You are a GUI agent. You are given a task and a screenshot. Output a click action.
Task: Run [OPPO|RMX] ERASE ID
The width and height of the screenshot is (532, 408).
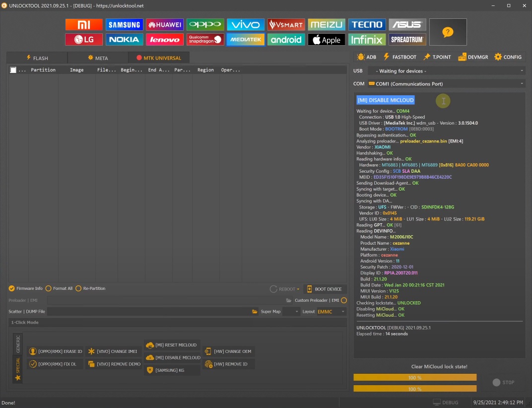[x=56, y=351]
